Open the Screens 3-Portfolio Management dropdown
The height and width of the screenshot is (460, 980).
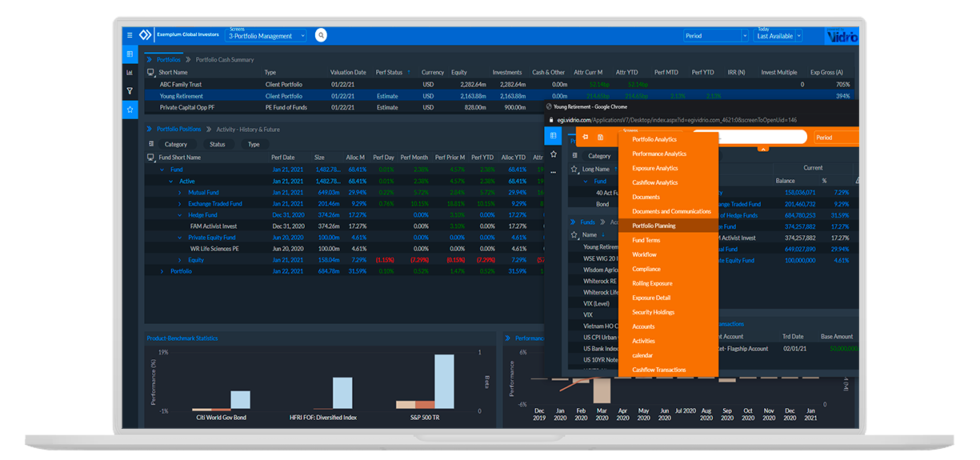(x=266, y=35)
